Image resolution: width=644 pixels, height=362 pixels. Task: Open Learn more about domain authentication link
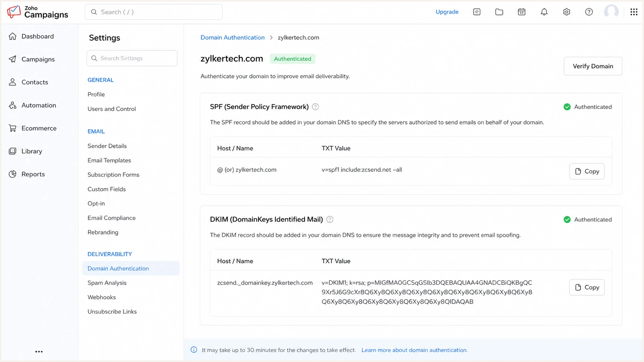[x=414, y=350]
